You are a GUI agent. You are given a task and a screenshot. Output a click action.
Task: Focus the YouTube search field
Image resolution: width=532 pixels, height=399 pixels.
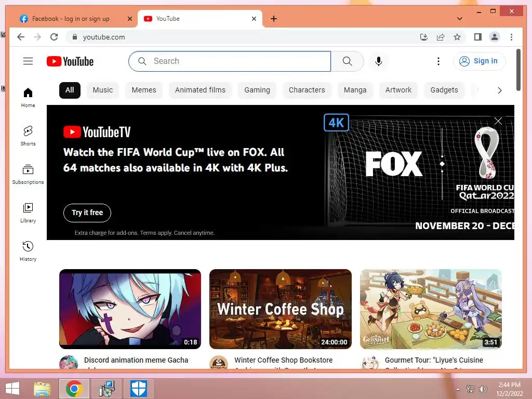click(x=230, y=61)
